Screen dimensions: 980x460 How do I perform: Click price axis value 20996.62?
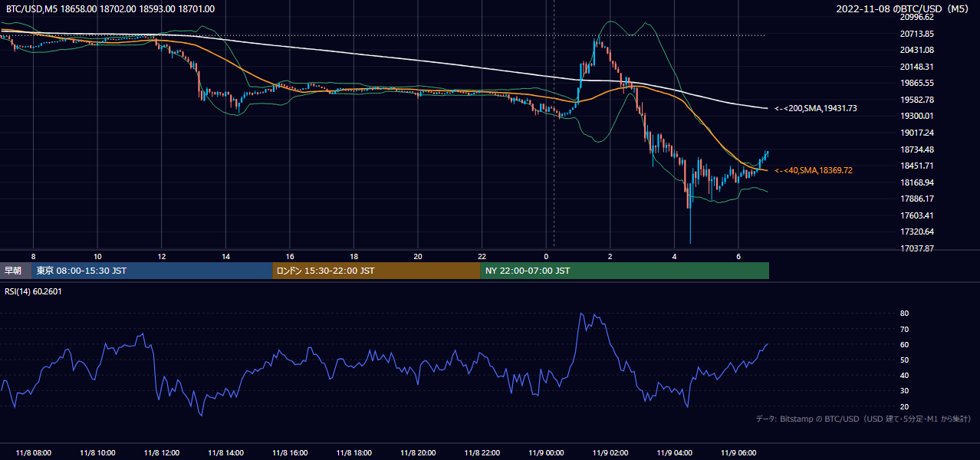click(x=916, y=17)
